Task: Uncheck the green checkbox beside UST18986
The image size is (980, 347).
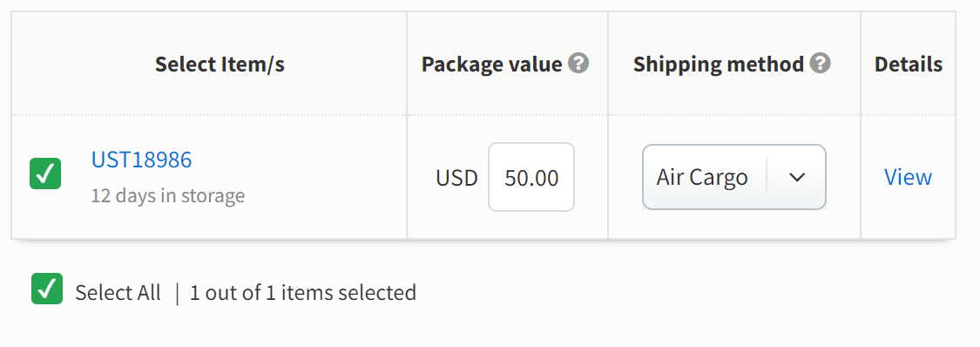Action: [x=45, y=173]
